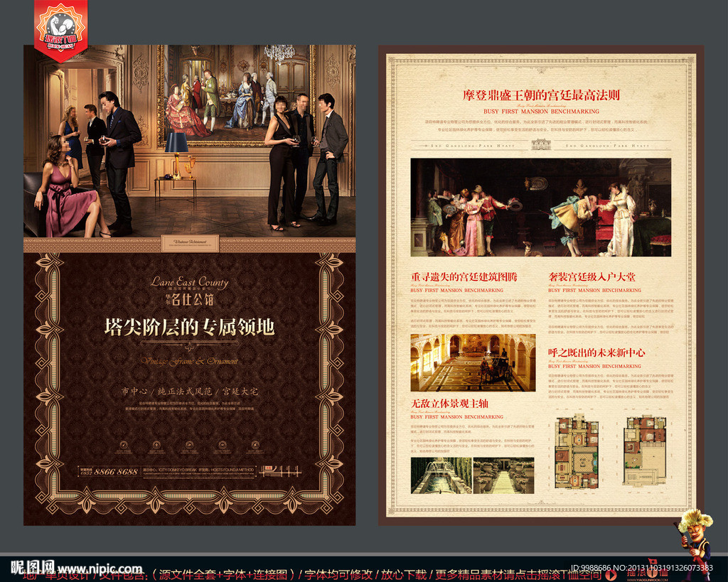Click the garden pathway photo
The image size is (728, 582).
point(503,475)
